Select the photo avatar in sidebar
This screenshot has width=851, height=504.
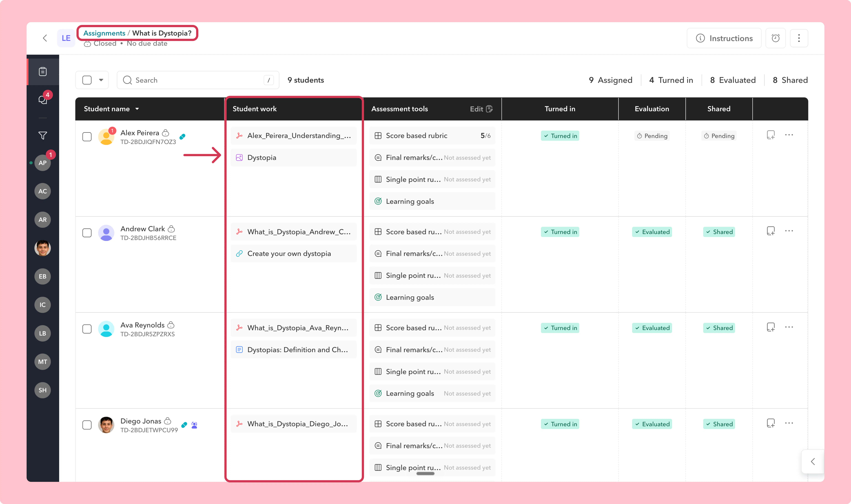click(x=43, y=248)
